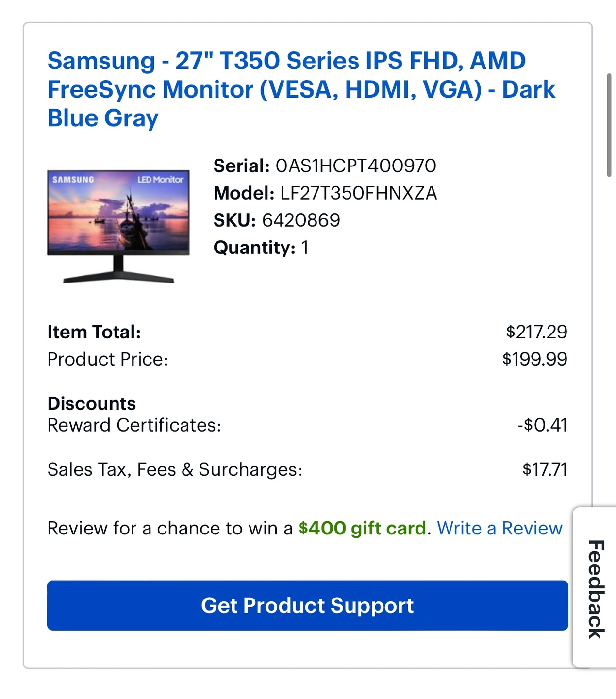
Task: Click the green $400 gift card text
Action: pos(362,528)
